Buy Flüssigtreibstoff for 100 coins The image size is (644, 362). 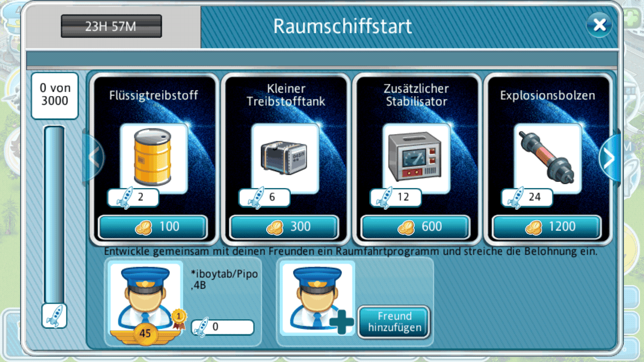coord(153,227)
